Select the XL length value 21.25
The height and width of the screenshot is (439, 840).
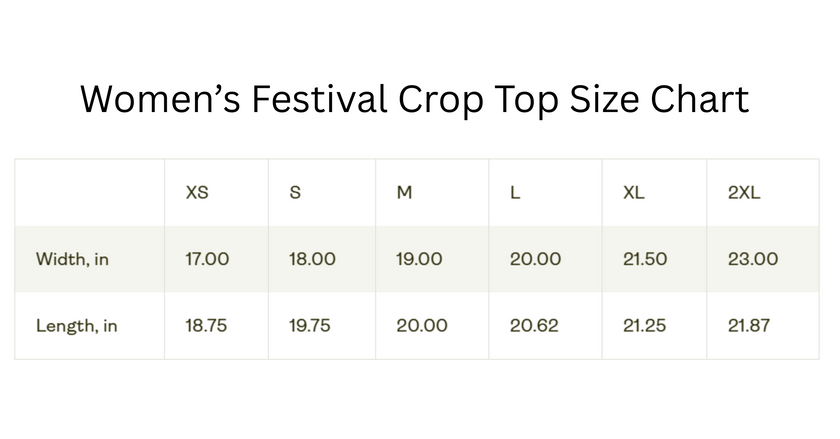pos(645,325)
